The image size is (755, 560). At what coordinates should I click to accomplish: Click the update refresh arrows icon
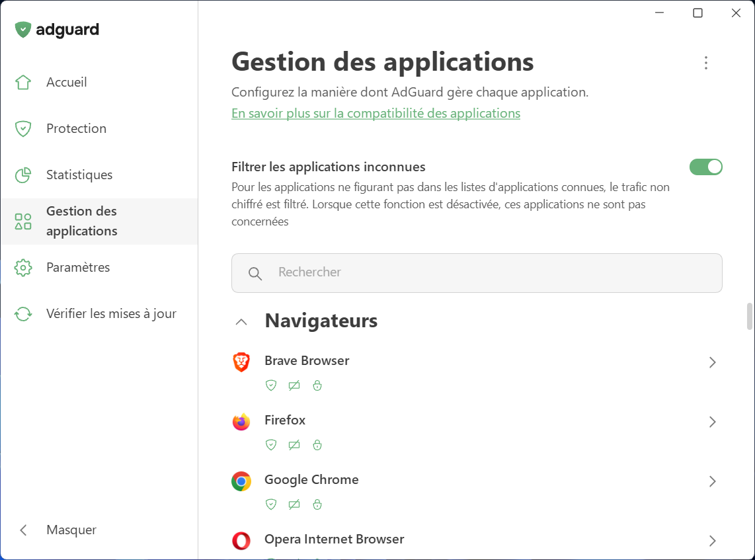[x=23, y=314]
